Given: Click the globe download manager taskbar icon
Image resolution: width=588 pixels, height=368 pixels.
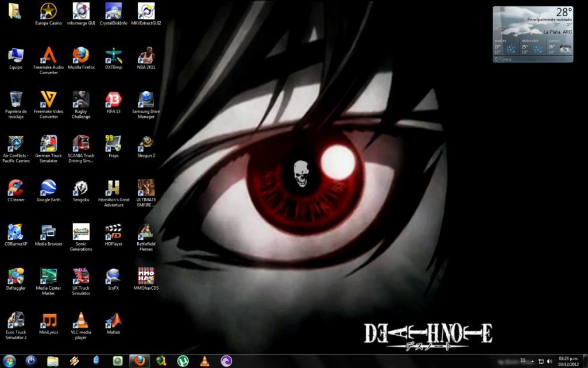Looking at the screenshot, I should pyautogui.click(x=161, y=361).
